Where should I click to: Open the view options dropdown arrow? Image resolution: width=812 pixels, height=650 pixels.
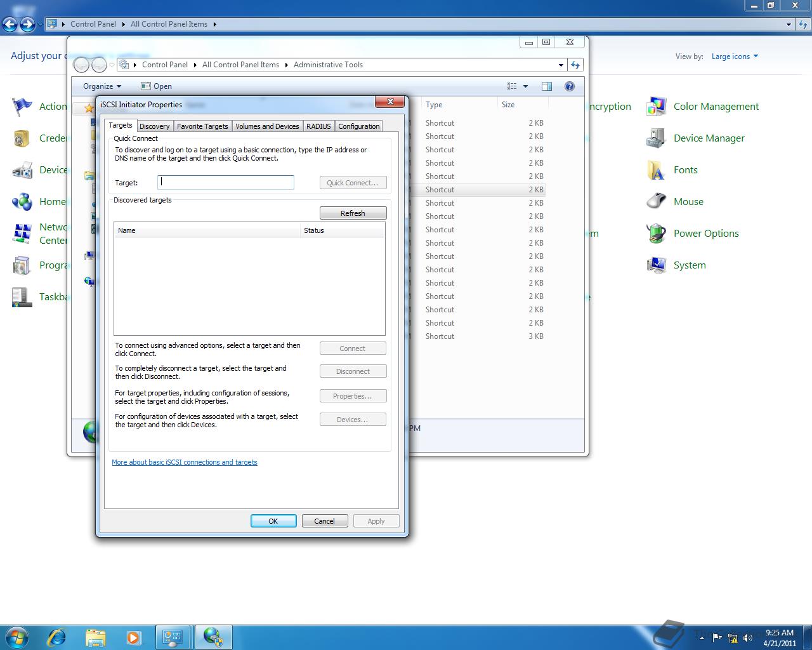point(525,86)
